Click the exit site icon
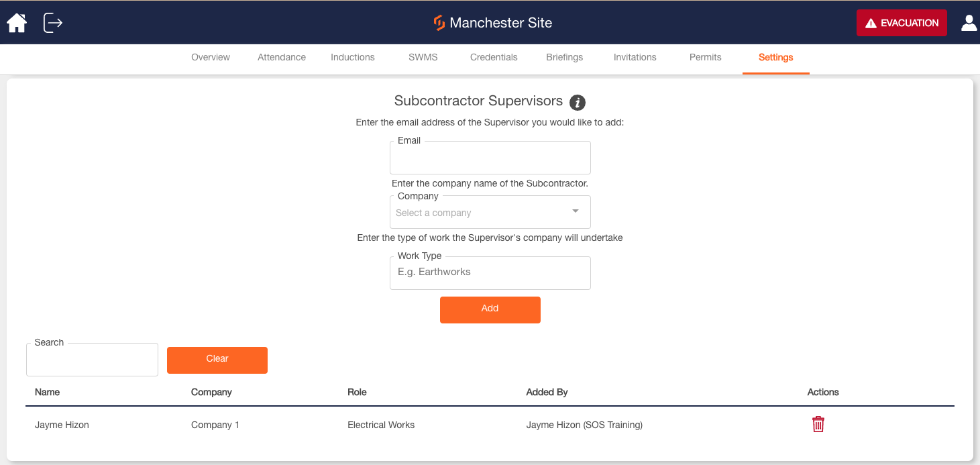 point(53,23)
